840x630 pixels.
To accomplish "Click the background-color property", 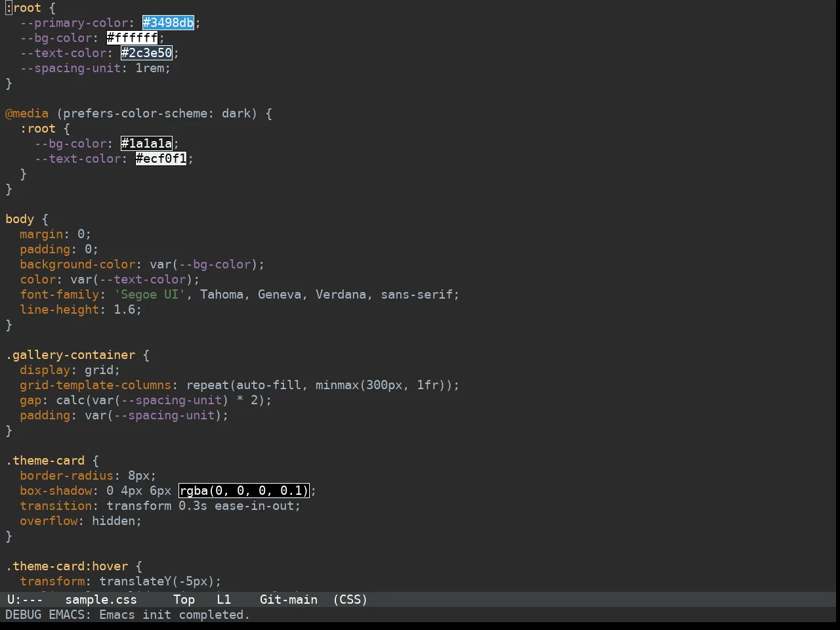I will (77, 264).
